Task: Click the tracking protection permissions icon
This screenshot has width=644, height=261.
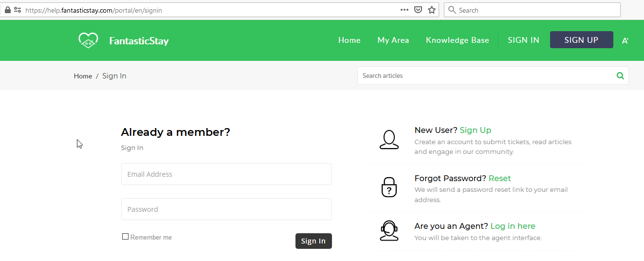Action: coord(18,10)
